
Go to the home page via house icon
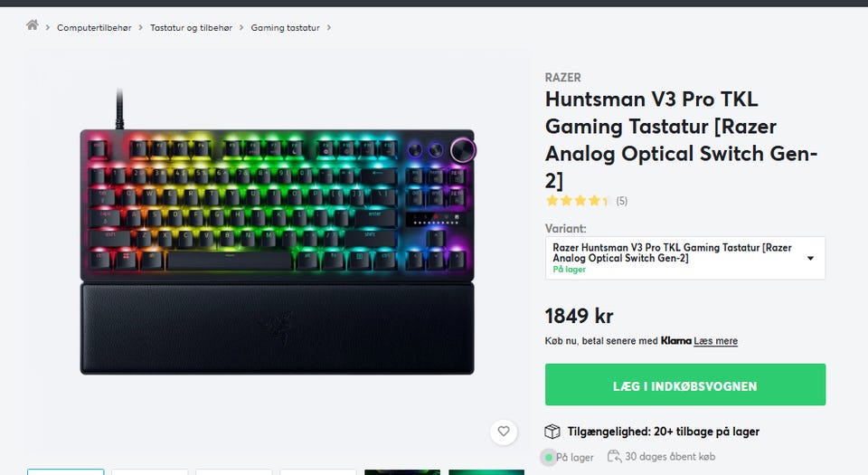(x=33, y=25)
